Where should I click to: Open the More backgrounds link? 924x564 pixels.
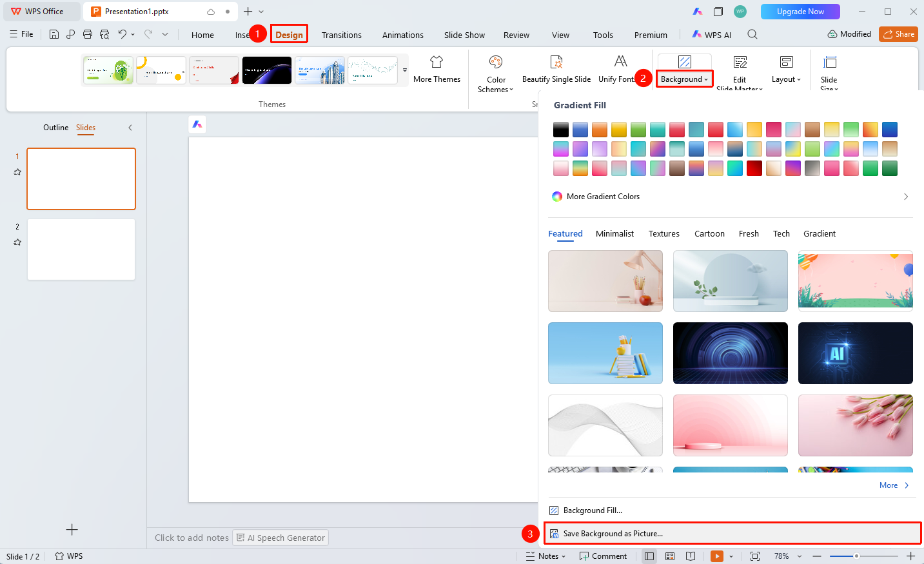[x=894, y=485]
